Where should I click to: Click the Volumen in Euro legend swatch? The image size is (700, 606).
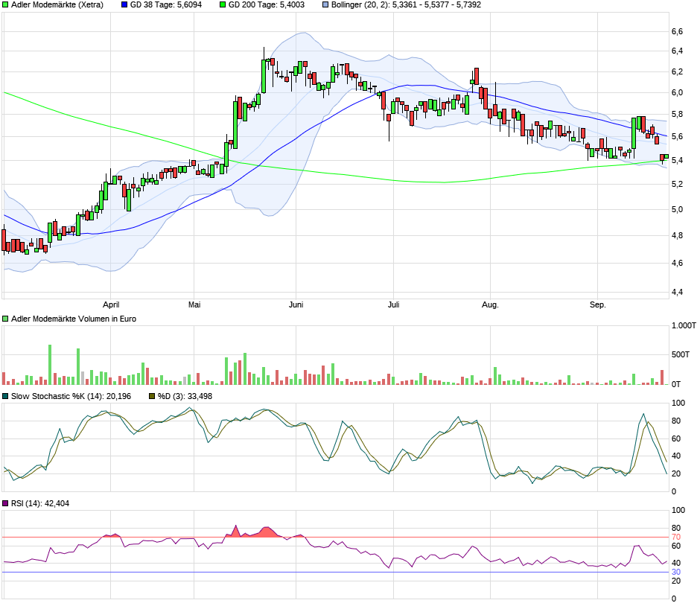pos(6,319)
